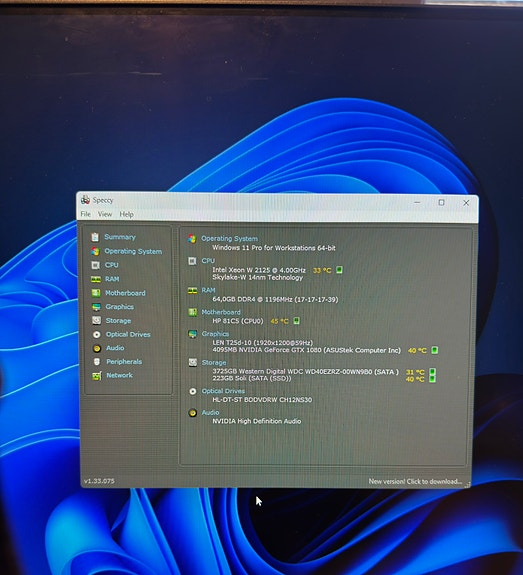This screenshot has width=523, height=575.
Task: Click the Audio speaker icon in sidebar
Action: click(x=97, y=348)
